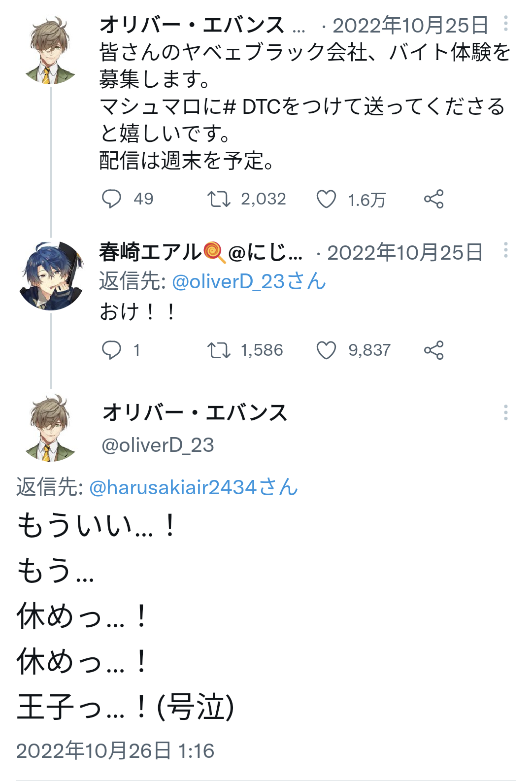This screenshot has width=532, height=782.
Task: Open the @oliverD_23 mention link
Action: click(x=249, y=281)
